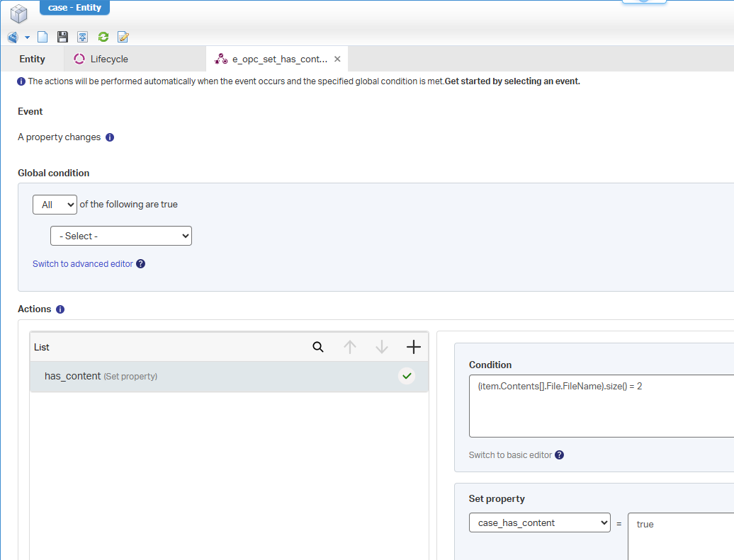Switch to the Lifecycle tab
The height and width of the screenshot is (560, 734).
pyautogui.click(x=108, y=59)
